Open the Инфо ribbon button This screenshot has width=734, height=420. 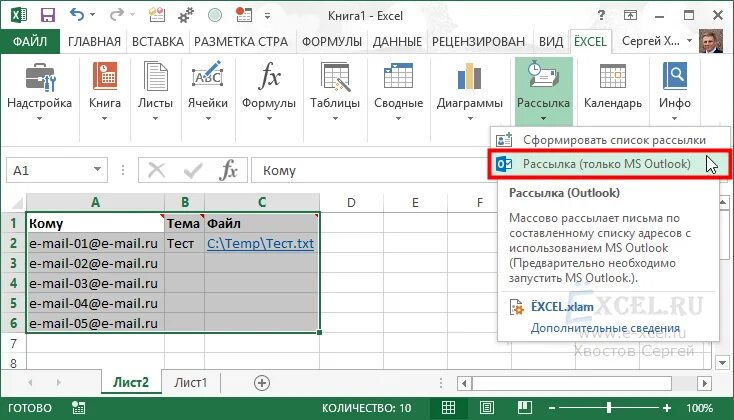click(675, 91)
